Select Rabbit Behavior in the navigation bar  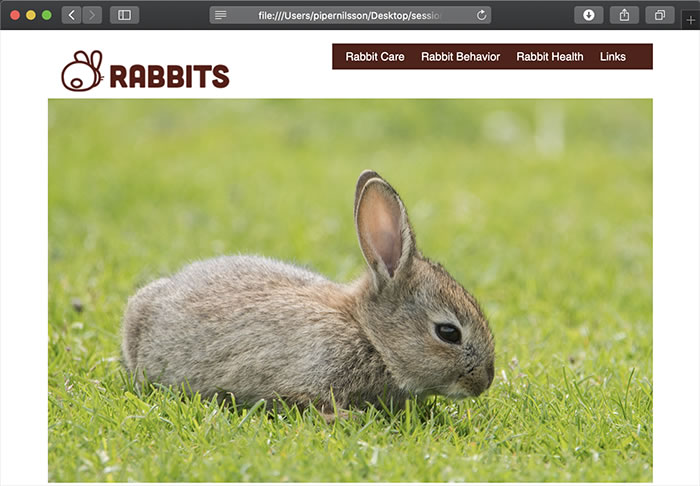[460, 57]
